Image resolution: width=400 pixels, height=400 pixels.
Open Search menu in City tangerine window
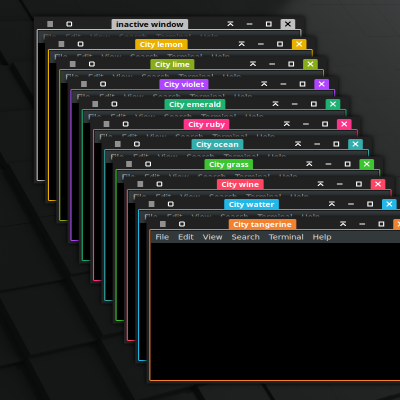click(245, 237)
